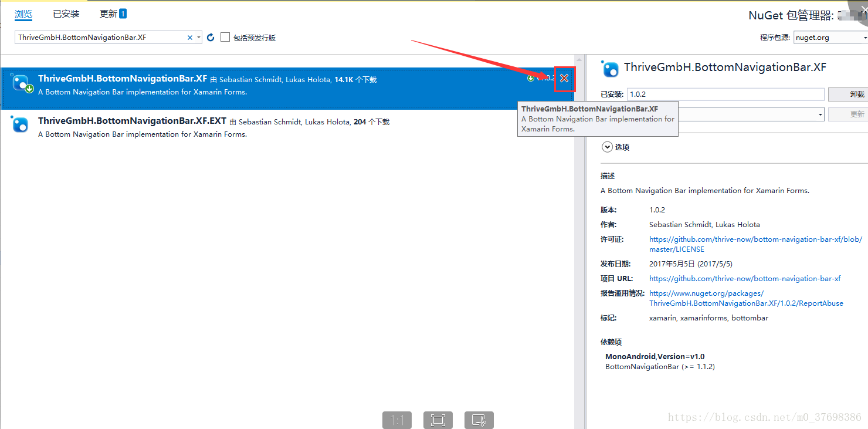Open the version selection dropdown in details pane
This screenshot has width=868, height=429.
[821, 114]
